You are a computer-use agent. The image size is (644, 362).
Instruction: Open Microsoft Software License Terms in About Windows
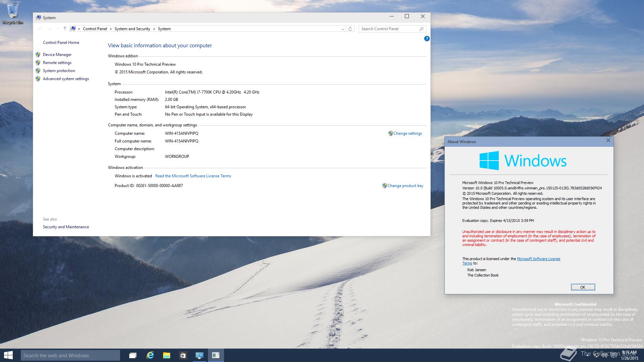point(538,259)
